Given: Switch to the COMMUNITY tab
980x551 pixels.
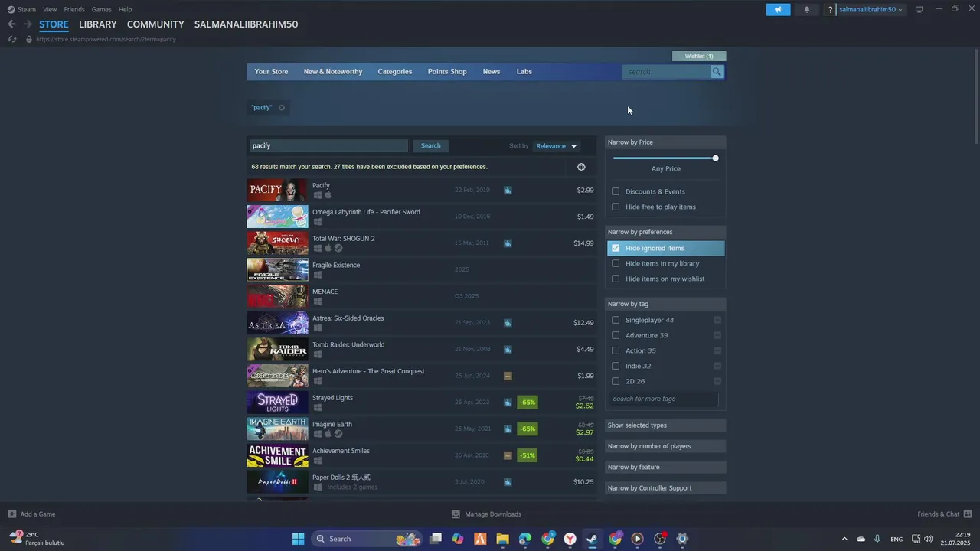Looking at the screenshot, I should [155, 24].
